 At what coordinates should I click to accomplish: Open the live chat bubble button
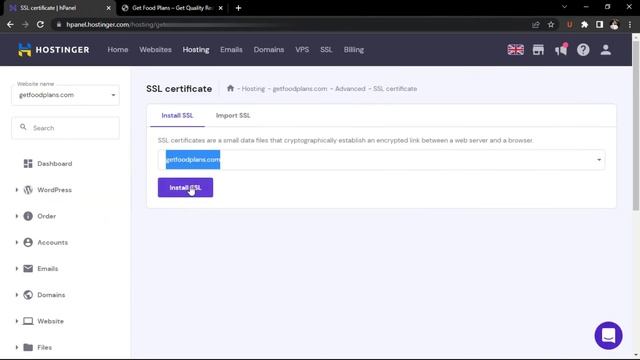[x=608, y=336]
